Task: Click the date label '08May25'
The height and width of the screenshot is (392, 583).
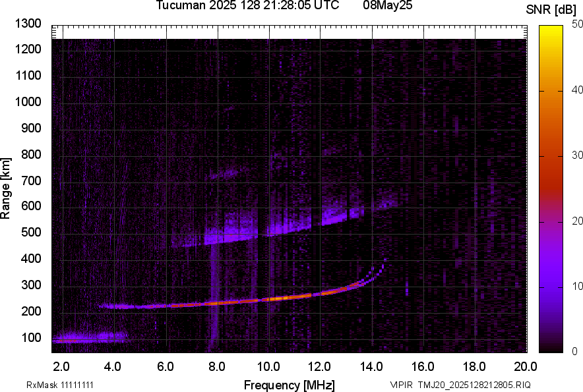Action: pyautogui.click(x=387, y=5)
